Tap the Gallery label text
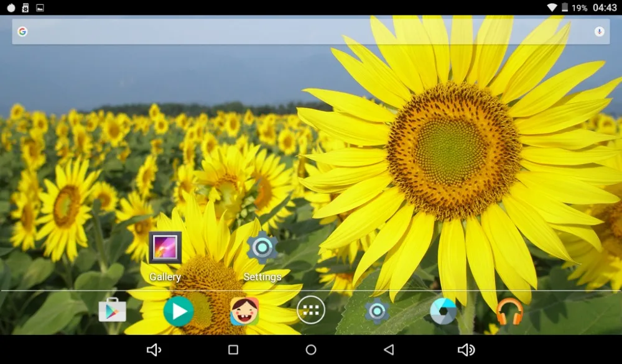622x364 pixels. pyautogui.click(x=165, y=277)
